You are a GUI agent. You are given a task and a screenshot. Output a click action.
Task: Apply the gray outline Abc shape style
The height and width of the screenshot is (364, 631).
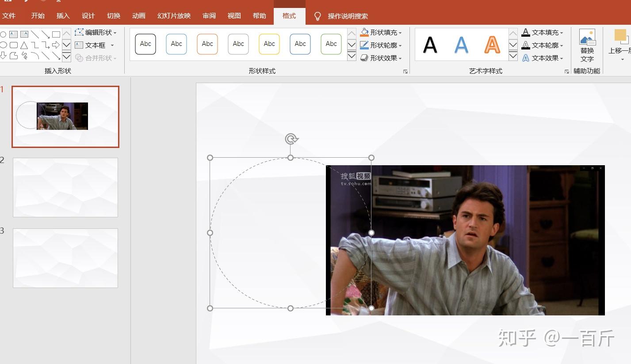point(238,44)
